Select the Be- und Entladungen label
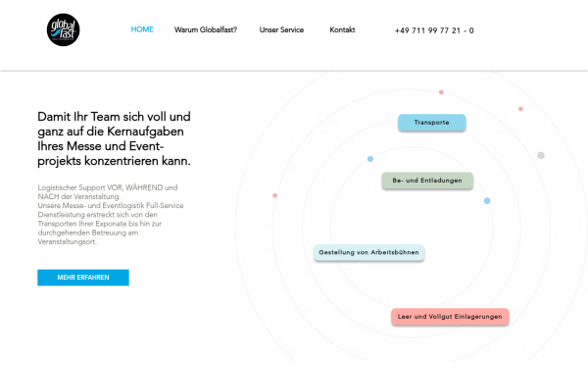This screenshot has height=368, width=588. click(427, 181)
